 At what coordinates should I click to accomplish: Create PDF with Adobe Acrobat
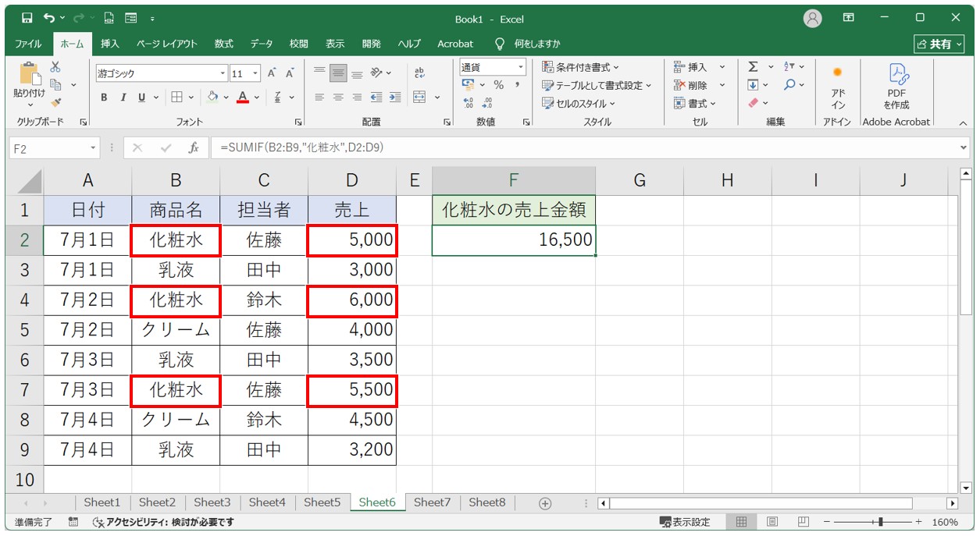896,87
